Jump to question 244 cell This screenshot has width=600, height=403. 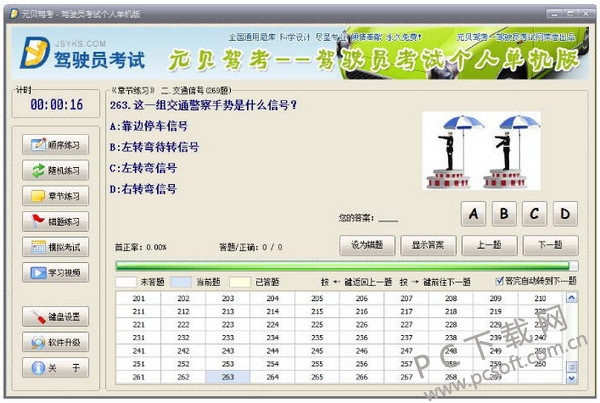pos(272,351)
